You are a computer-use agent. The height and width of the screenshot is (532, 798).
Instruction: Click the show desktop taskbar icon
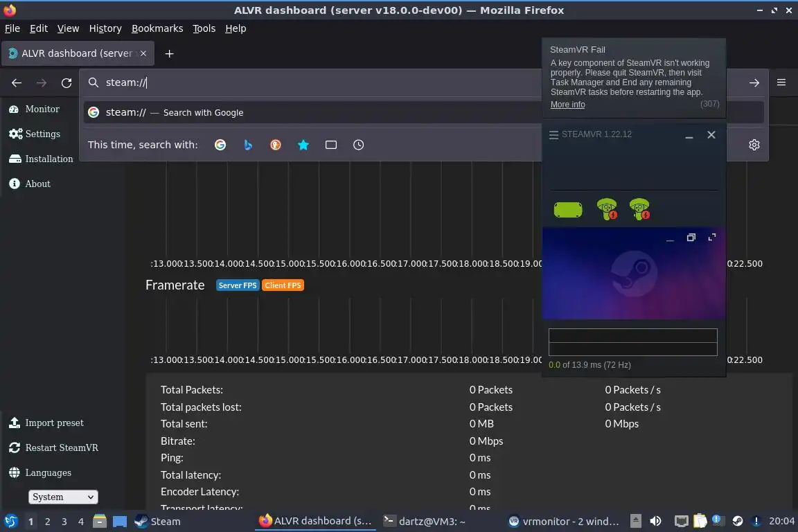pos(120,522)
